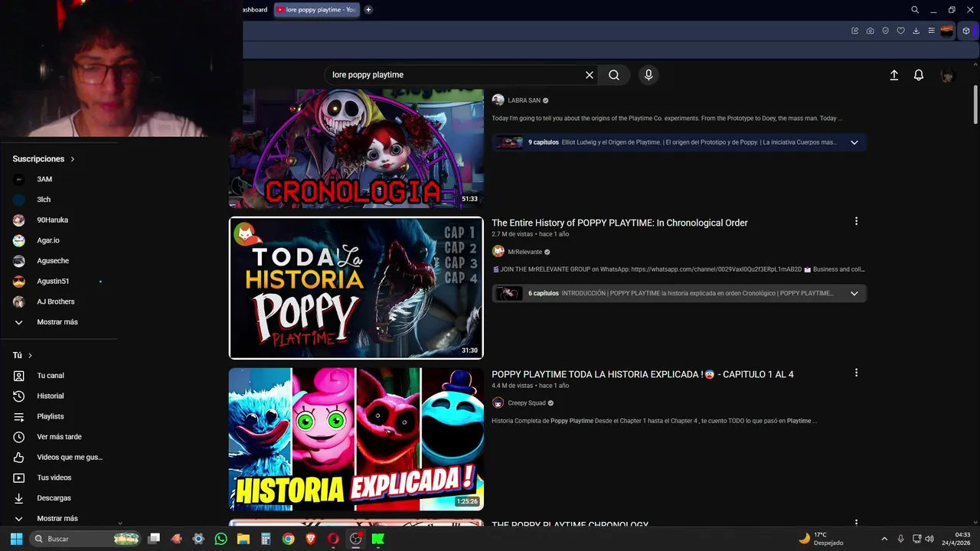Open Ver más tarde in the sidebar
The height and width of the screenshot is (551, 980).
(58, 437)
